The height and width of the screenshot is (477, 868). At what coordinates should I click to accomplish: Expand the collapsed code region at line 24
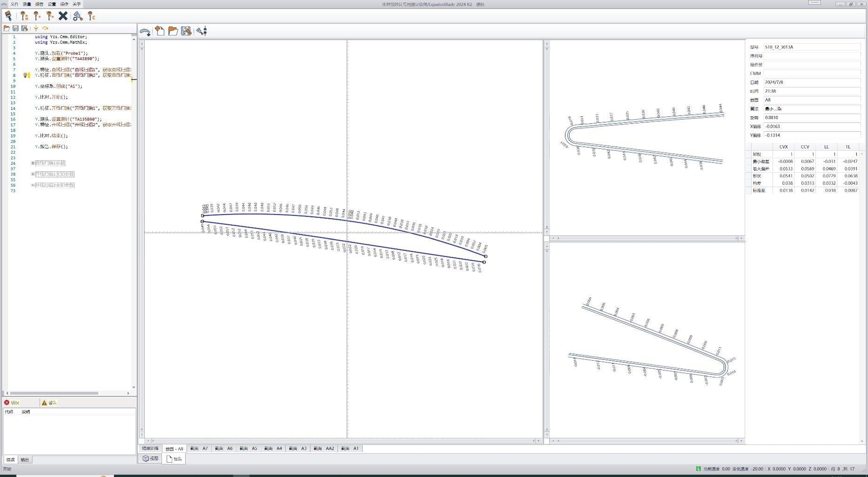[33, 163]
